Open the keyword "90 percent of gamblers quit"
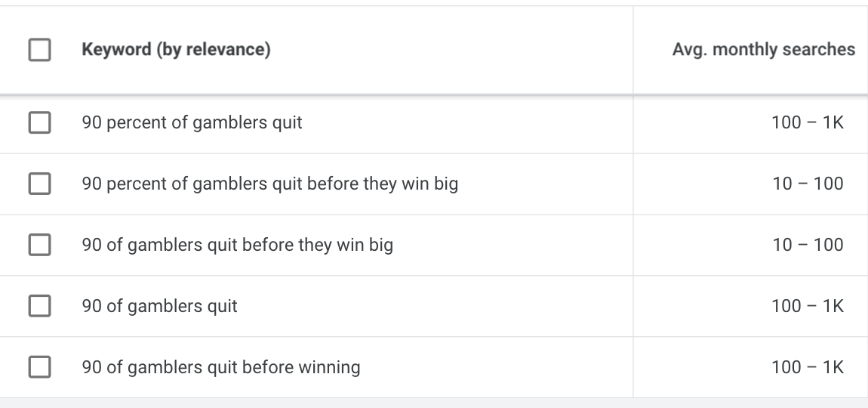 pos(192,123)
